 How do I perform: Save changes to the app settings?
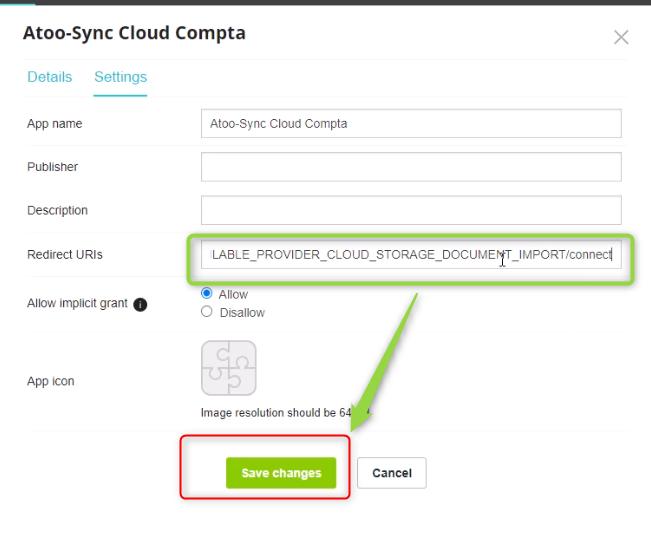coord(281,473)
